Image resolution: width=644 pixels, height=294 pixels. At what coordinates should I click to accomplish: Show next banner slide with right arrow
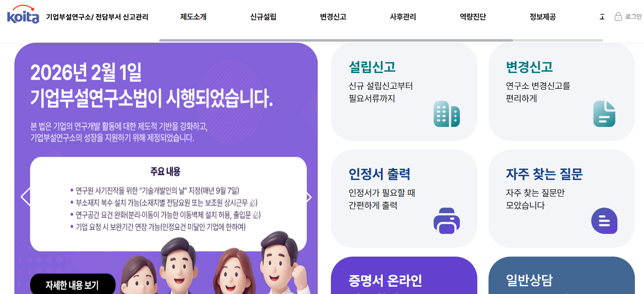click(309, 197)
